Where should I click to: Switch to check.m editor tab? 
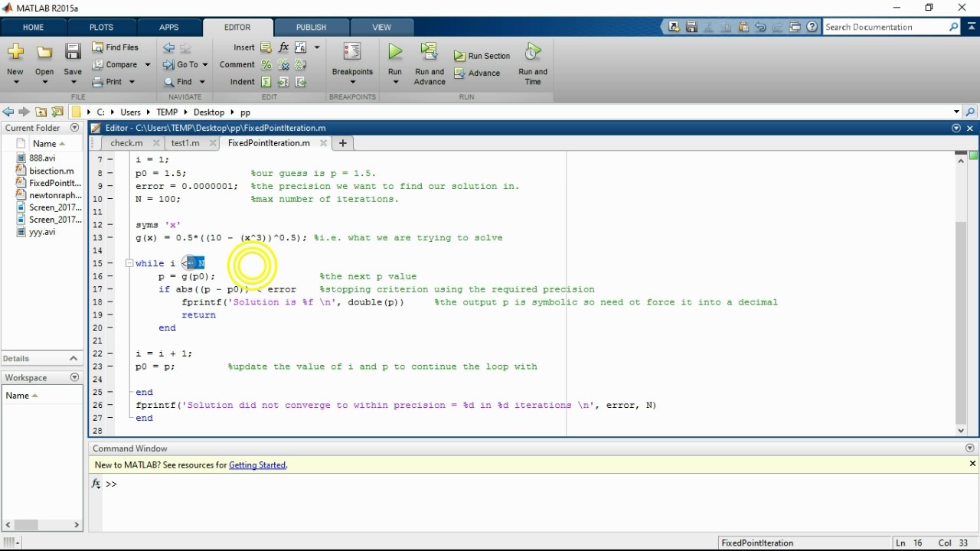tap(126, 143)
